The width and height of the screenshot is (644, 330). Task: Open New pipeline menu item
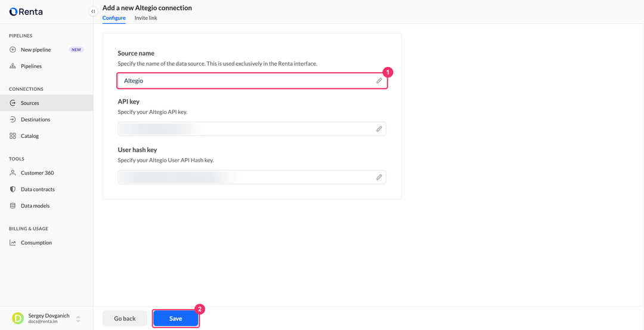coord(47,50)
